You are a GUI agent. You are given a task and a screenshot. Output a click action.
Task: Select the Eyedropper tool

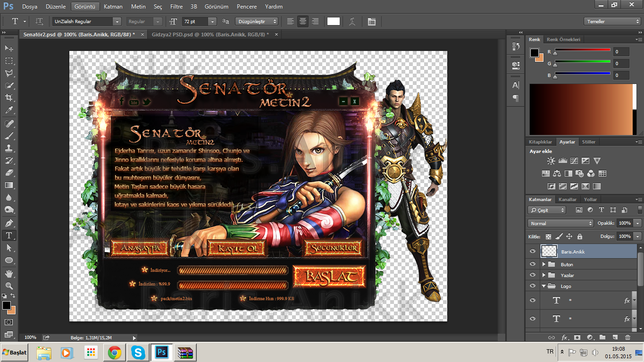coord(9,110)
